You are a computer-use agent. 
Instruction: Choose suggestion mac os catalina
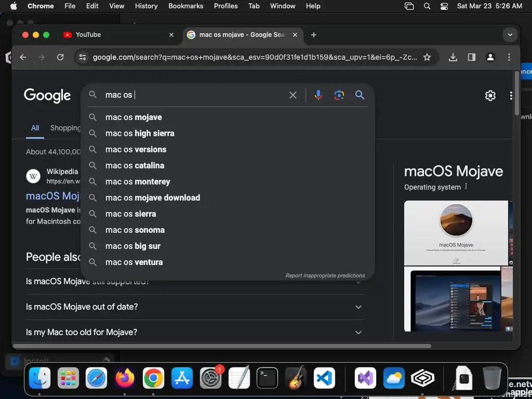pyautogui.click(x=228, y=166)
